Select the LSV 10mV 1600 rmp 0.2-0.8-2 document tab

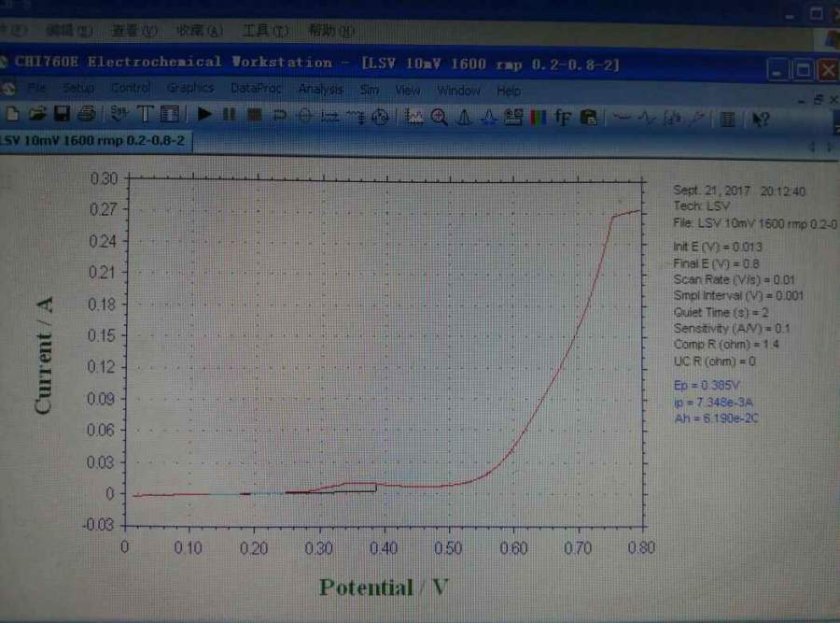[x=93, y=141]
